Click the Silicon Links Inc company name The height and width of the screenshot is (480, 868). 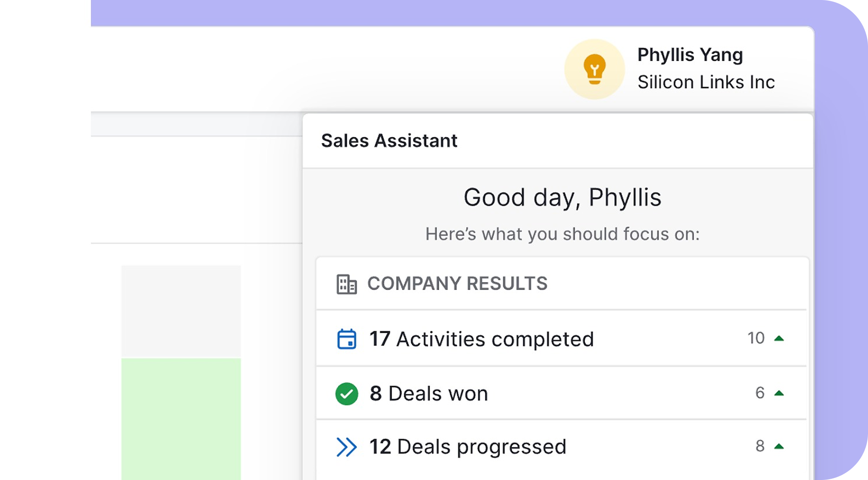click(x=706, y=82)
